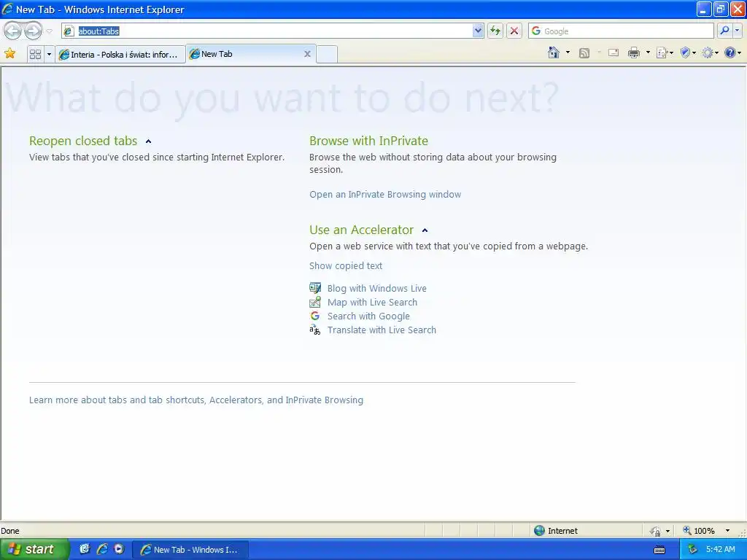Click the Blog with Windows Live icon
Screen dimensions: 747x560
315,288
